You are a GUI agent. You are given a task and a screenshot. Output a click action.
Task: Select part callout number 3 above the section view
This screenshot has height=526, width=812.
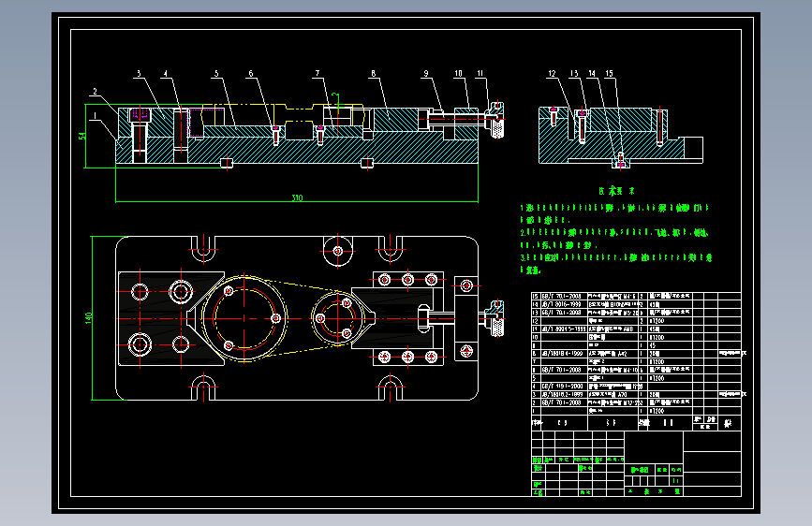[139, 74]
